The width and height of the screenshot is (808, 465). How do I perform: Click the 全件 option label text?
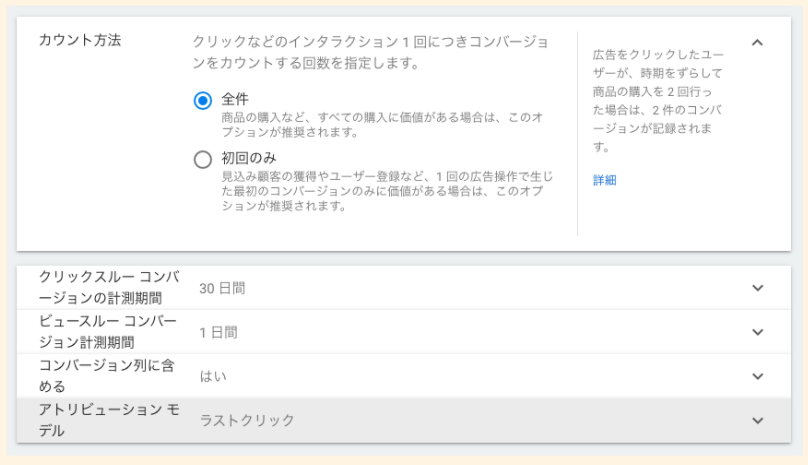point(235,99)
